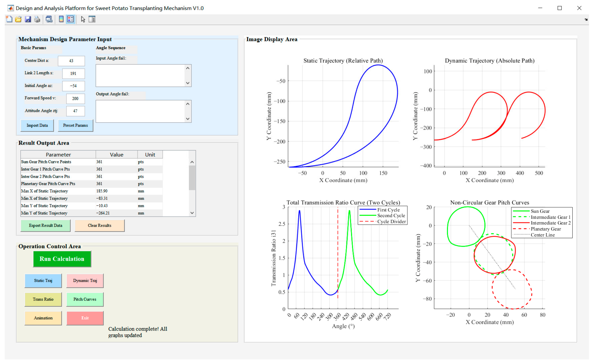
Task: Click the New Figure toolbar icon
Action: click(9, 19)
